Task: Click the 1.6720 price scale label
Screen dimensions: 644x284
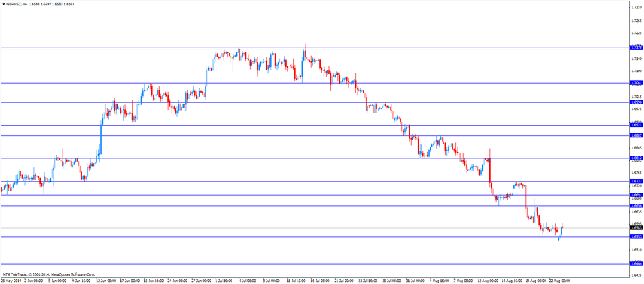Action: tap(636, 185)
